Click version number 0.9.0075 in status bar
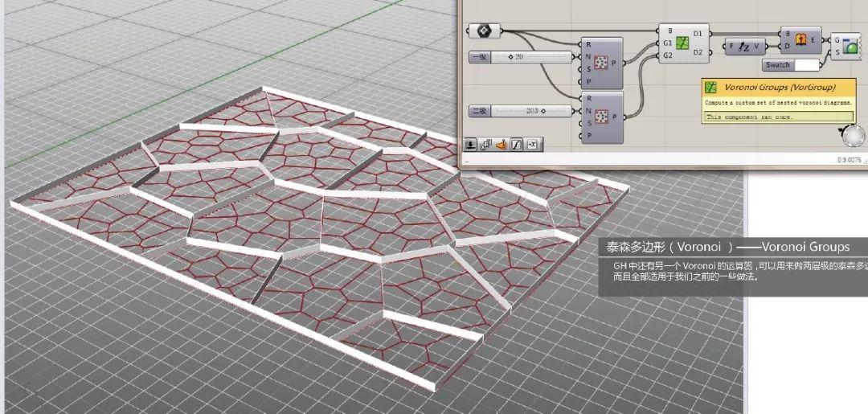Screen dimensions: 868x414 coord(850,160)
